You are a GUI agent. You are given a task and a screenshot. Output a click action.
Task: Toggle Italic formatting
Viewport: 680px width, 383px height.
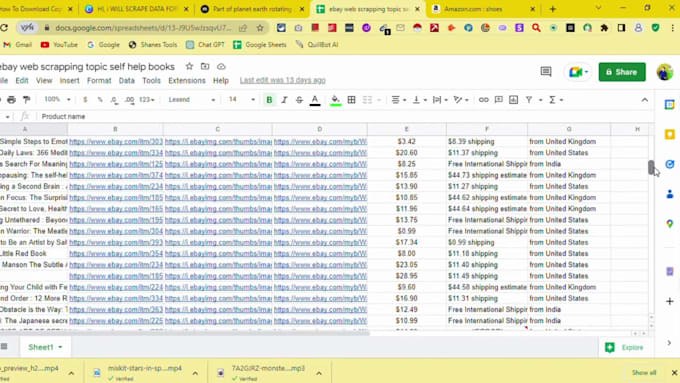pos(284,100)
